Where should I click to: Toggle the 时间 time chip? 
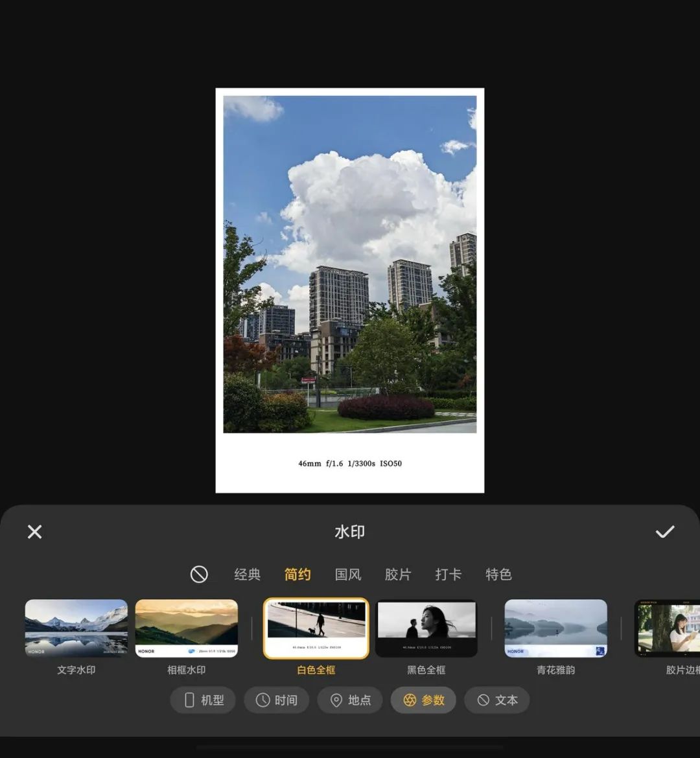click(277, 700)
